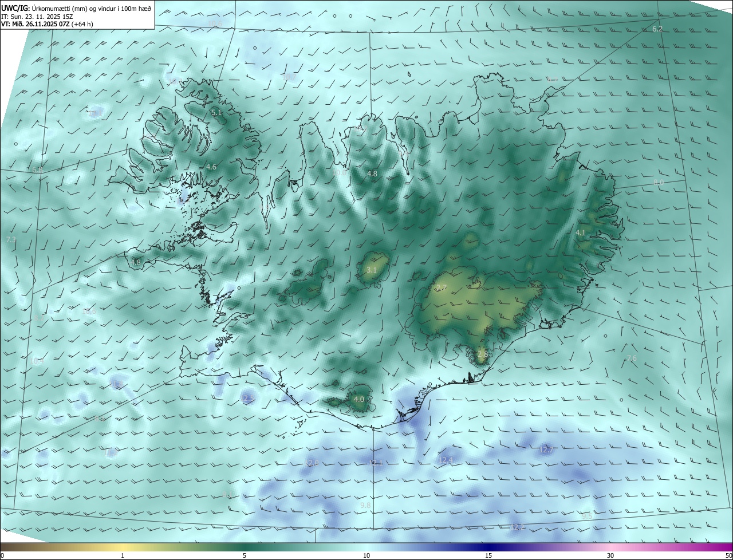Click the 5.1 value in the Westfjords
733x560 pixels.
216,113
